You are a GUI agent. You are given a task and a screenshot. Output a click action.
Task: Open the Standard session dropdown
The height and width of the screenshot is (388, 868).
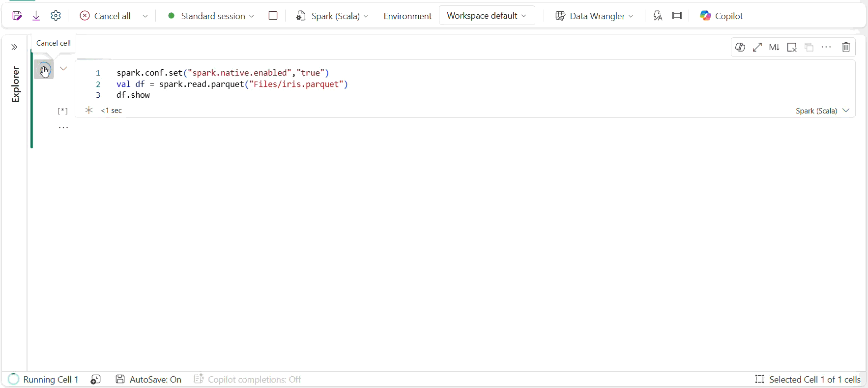pyautogui.click(x=211, y=16)
